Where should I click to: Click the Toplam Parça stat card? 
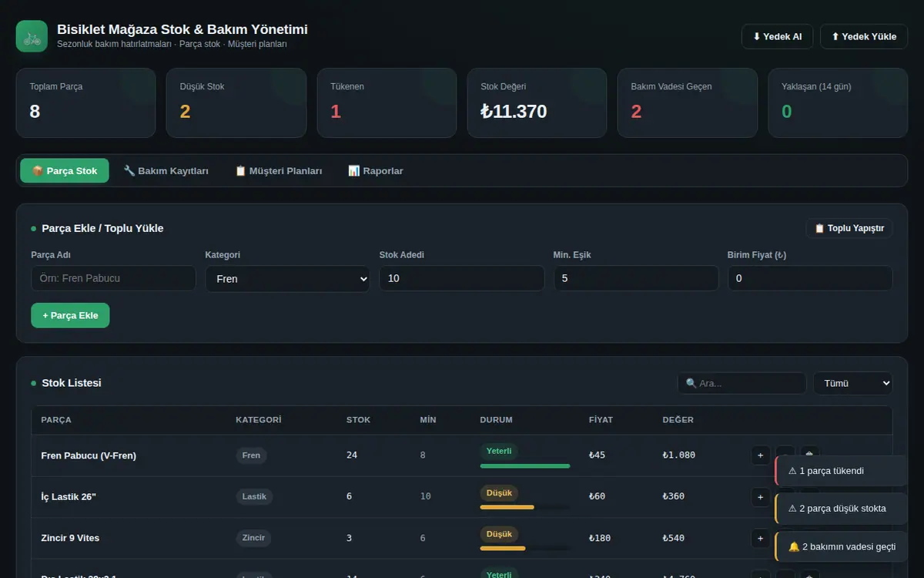(85, 103)
